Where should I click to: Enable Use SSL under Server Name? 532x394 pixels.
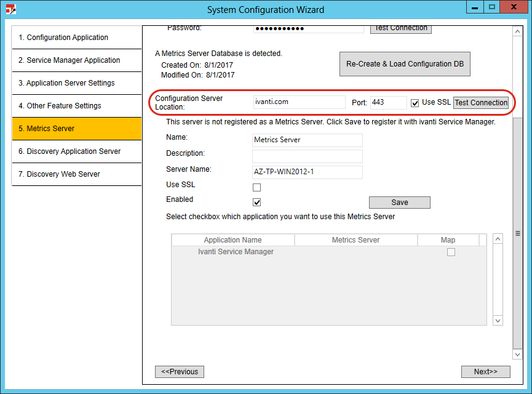[256, 187]
